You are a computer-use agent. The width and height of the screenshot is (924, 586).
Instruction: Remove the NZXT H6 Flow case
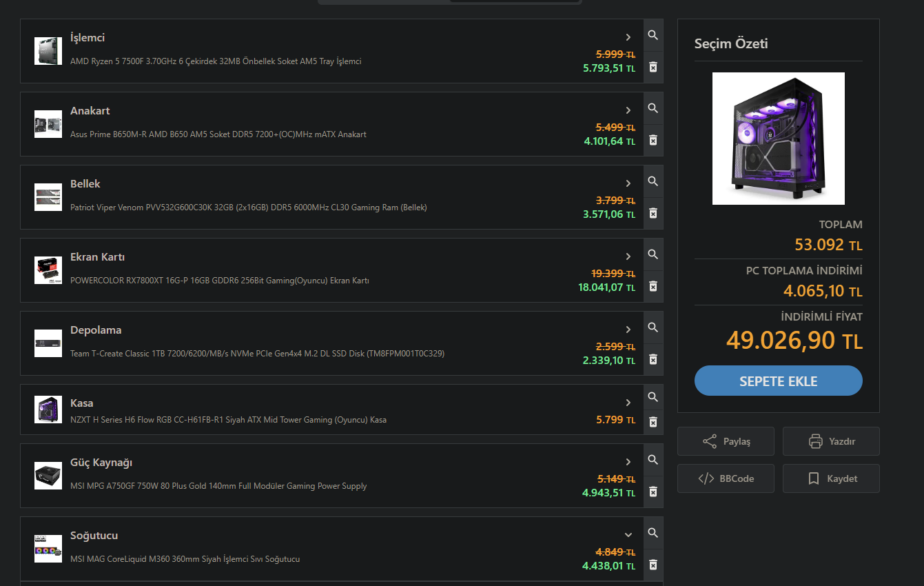653,422
